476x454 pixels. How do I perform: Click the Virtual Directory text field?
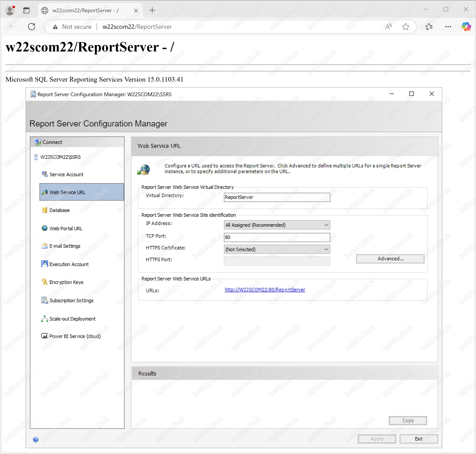pyautogui.click(x=277, y=197)
